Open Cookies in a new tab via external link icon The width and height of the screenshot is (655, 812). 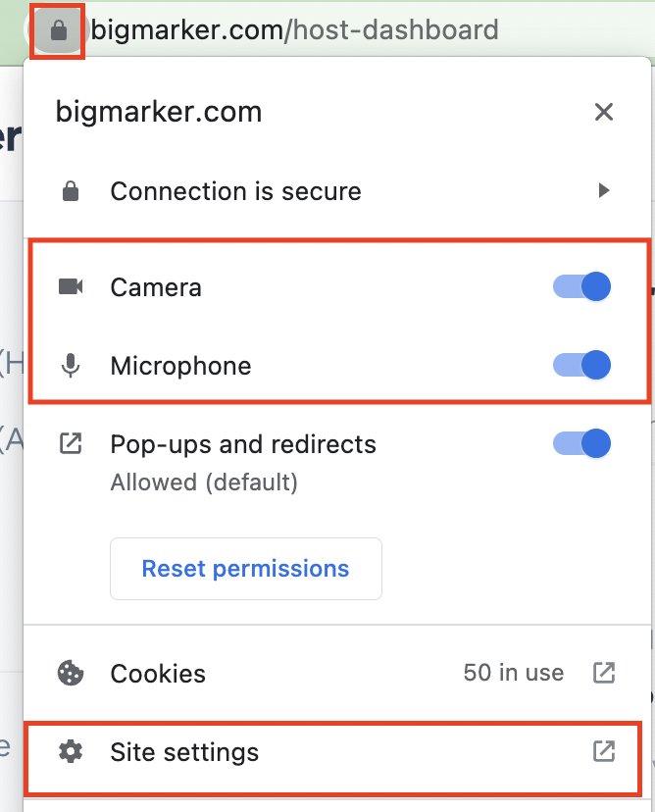point(604,674)
